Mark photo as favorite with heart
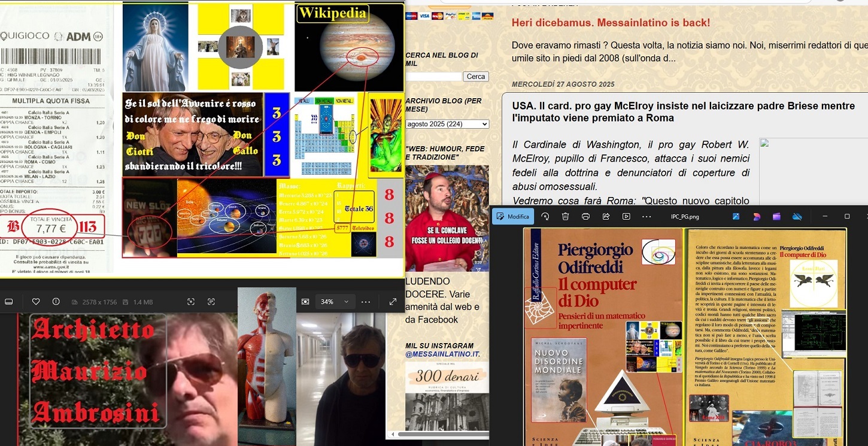 pyautogui.click(x=36, y=302)
